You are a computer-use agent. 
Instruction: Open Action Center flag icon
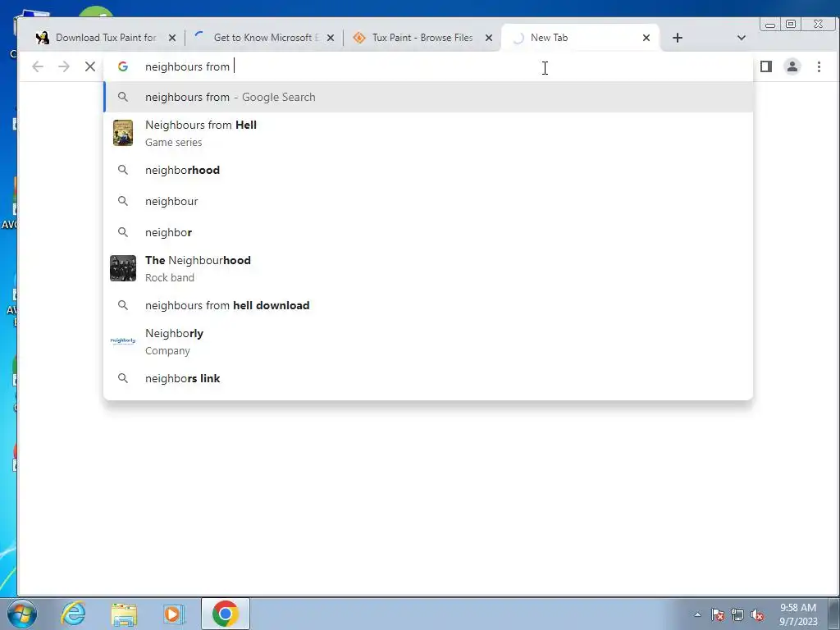point(717,614)
